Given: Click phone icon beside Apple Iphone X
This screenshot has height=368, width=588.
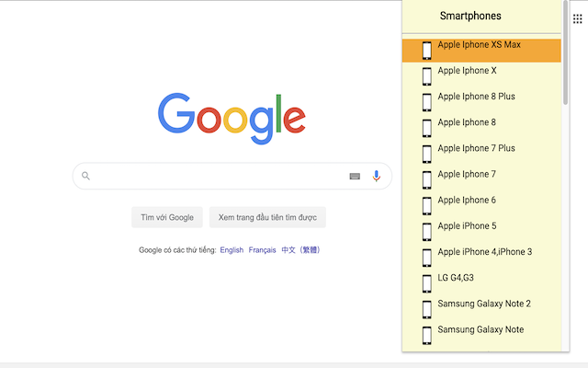Looking at the screenshot, I should (x=426, y=76).
